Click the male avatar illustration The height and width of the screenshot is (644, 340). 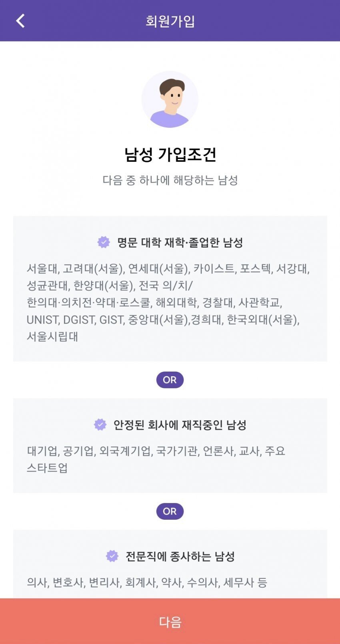pyautogui.click(x=170, y=99)
